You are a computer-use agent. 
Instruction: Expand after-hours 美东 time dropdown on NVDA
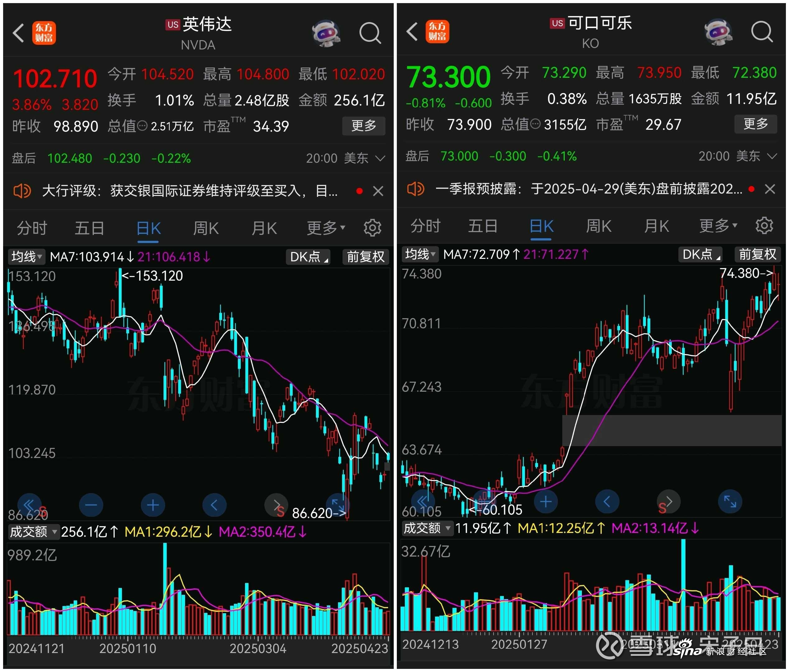[x=346, y=158]
